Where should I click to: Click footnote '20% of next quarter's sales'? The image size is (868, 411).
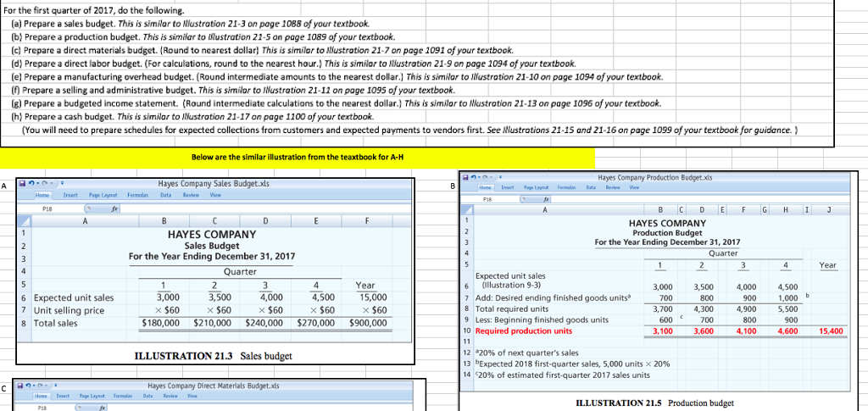(527, 353)
